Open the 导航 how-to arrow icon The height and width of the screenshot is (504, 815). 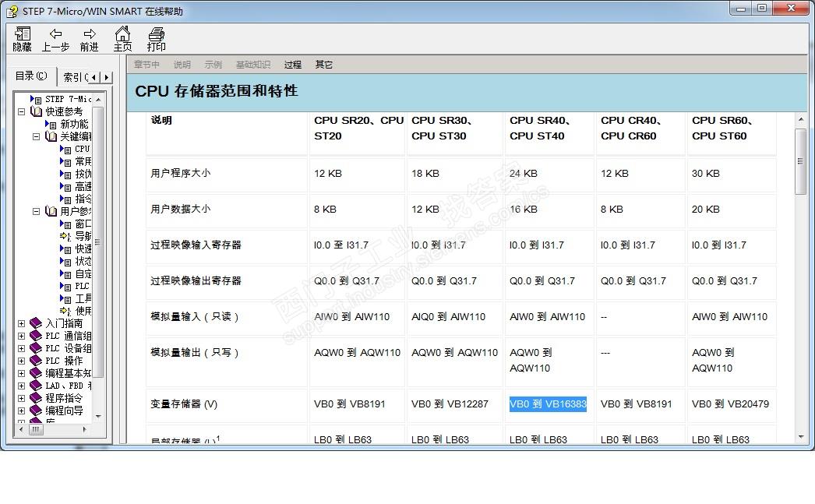(x=65, y=236)
